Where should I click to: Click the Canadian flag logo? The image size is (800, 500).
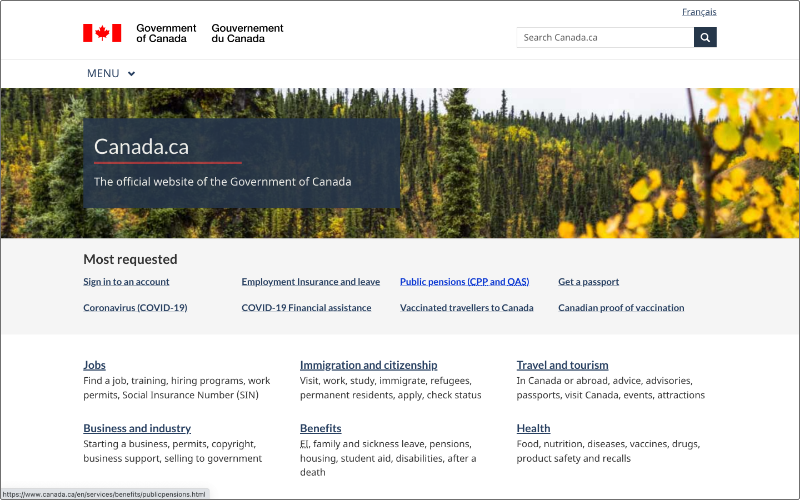pyautogui.click(x=102, y=33)
